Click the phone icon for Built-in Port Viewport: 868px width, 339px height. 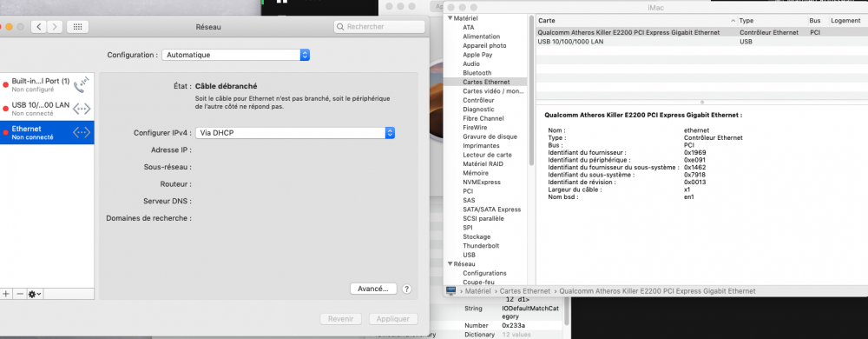point(82,84)
